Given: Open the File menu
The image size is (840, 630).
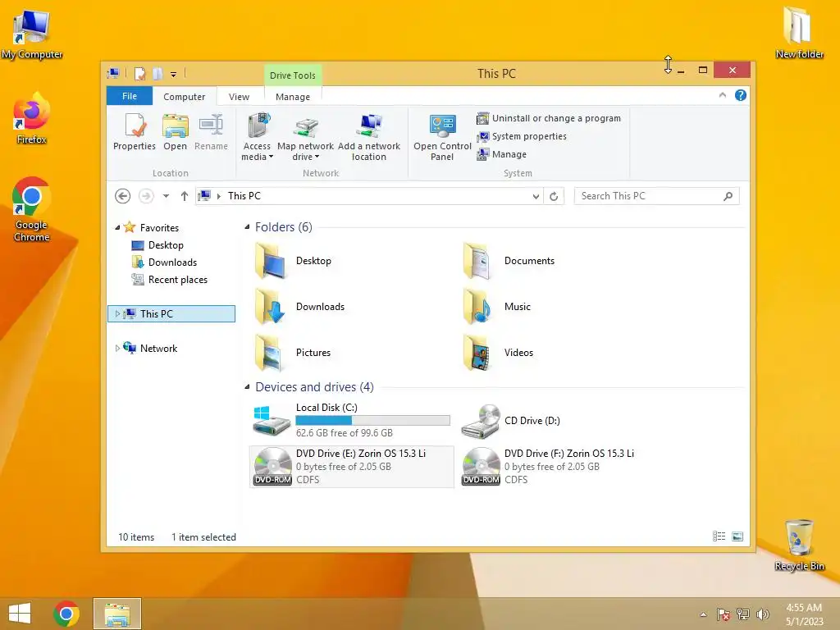Looking at the screenshot, I should point(130,96).
